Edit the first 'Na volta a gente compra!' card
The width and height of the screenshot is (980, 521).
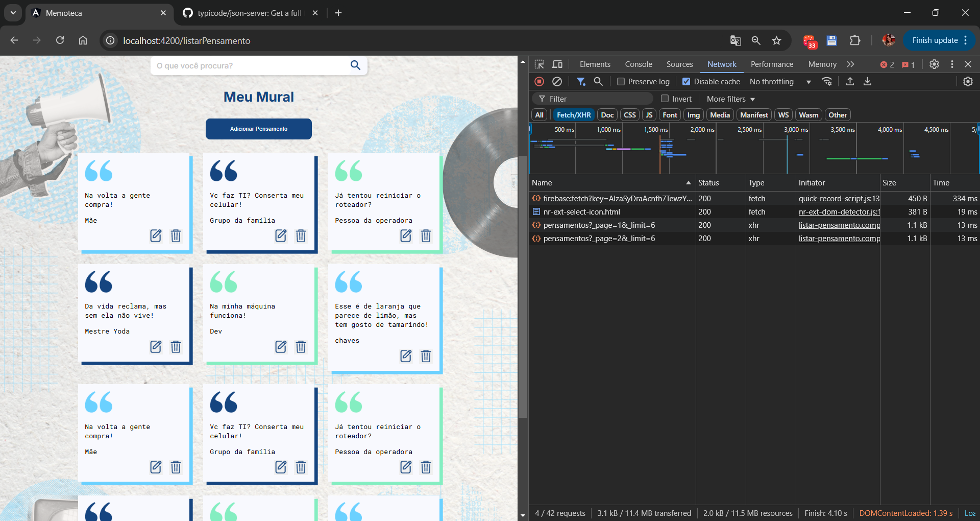pyautogui.click(x=156, y=235)
